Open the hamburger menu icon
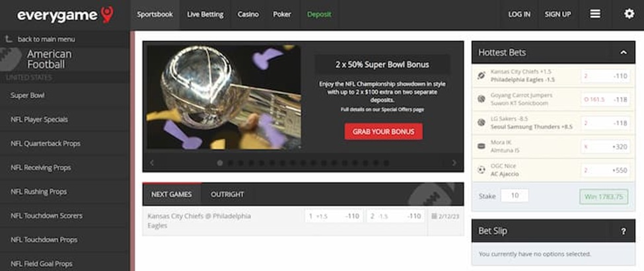 coord(595,14)
